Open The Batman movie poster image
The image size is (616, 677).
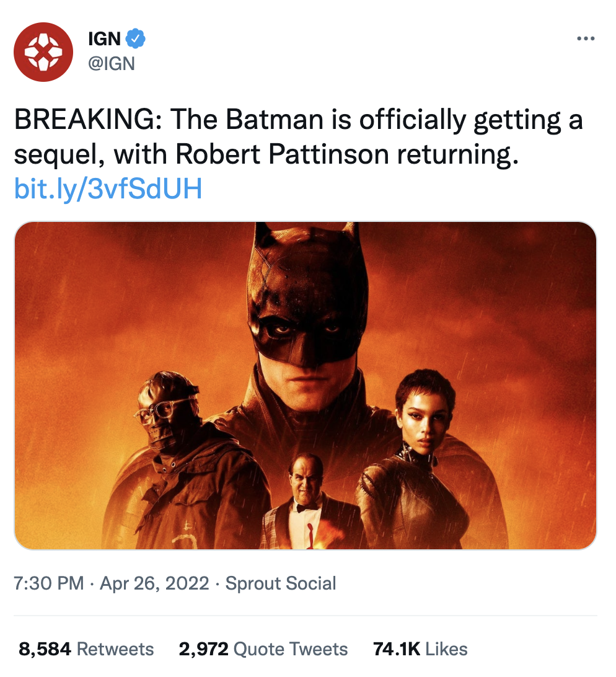306,386
